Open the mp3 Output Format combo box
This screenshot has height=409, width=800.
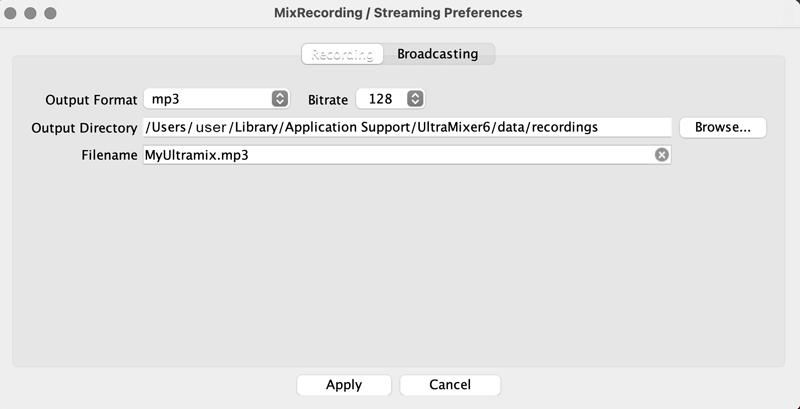[210, 99]
